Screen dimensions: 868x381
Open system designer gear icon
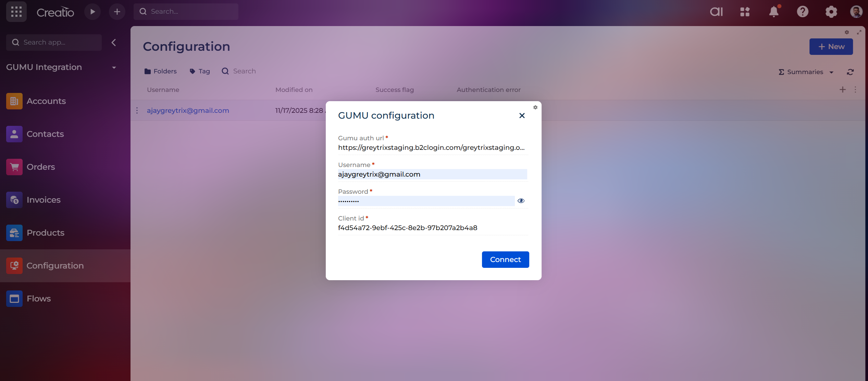click(831, 12)
